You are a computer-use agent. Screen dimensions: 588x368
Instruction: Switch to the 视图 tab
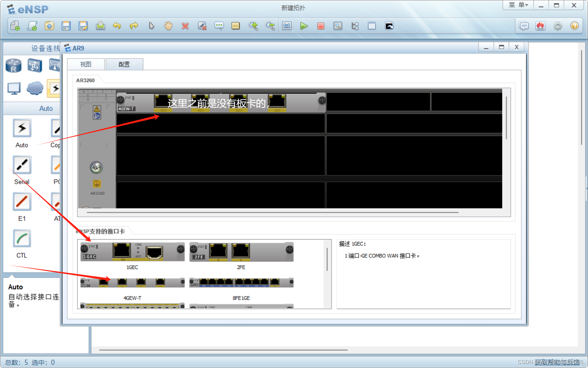click(86, 64)
